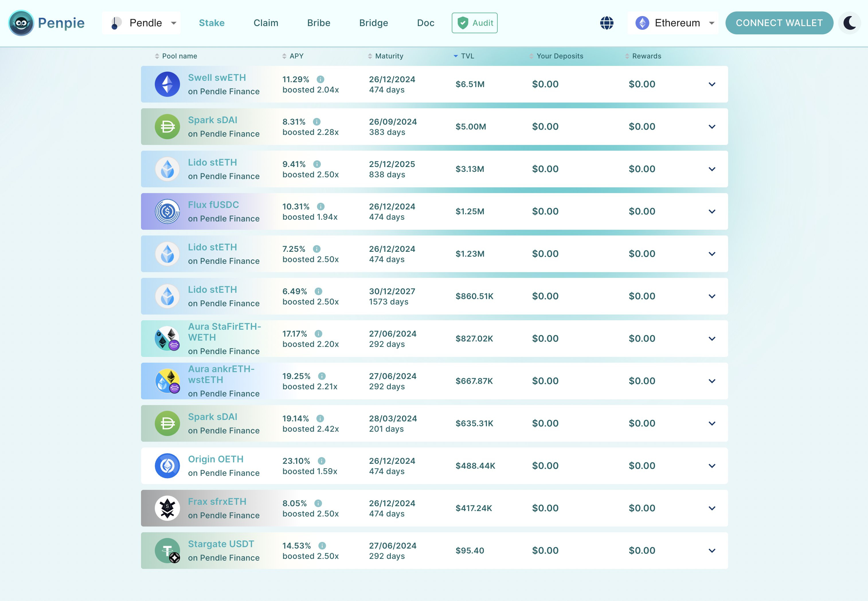Show APY info icon next to 19.25%
868x601 pixels.
322,376
